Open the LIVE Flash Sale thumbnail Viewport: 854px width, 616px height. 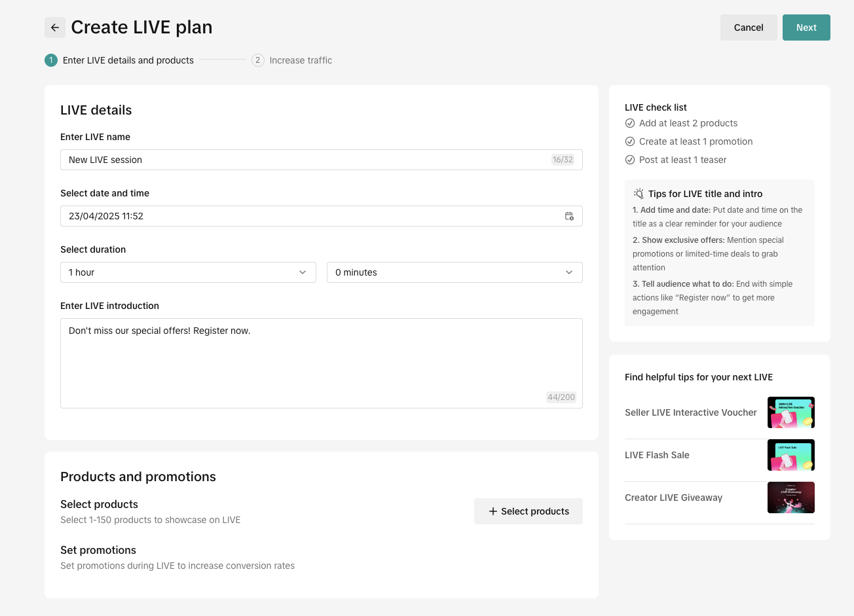point(790,455)
